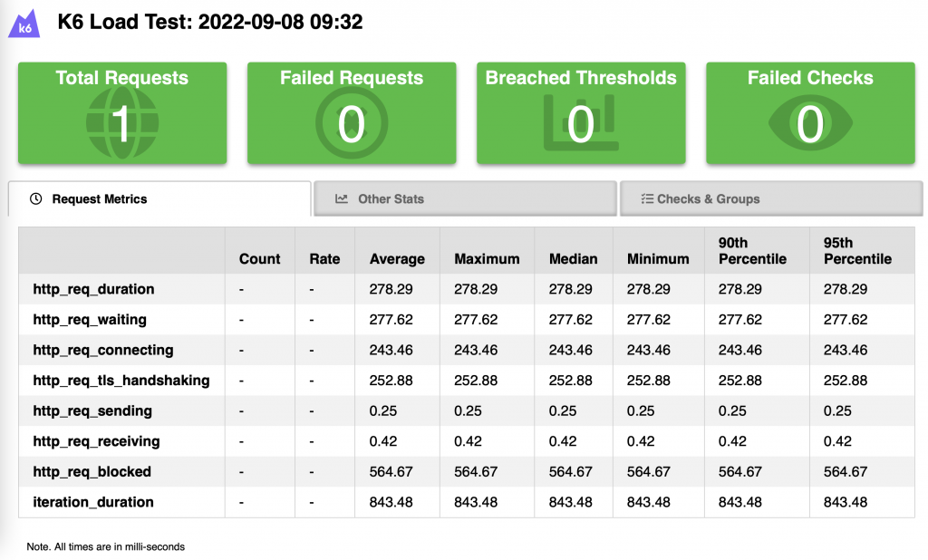This screenshot has height=560, width=928.
Task: Open the Checks & Groups tab
Action: pos(771,199)
